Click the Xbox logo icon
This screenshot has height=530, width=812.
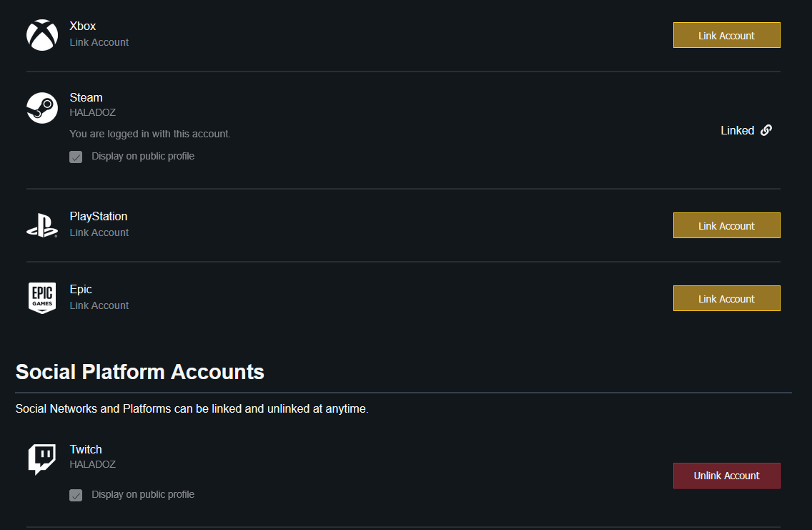pyautogui.click(x=42, y=35)
